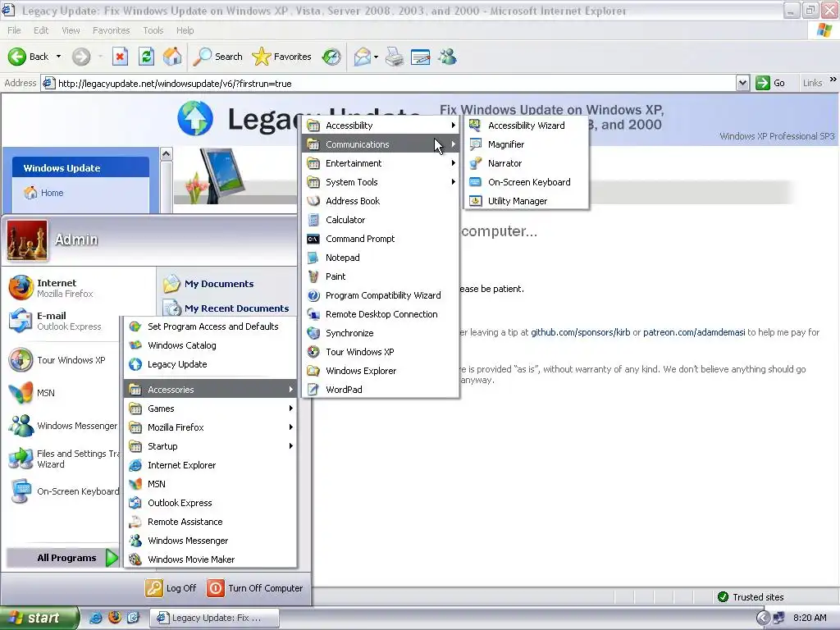Open the Edit menu

pos(41,30)
